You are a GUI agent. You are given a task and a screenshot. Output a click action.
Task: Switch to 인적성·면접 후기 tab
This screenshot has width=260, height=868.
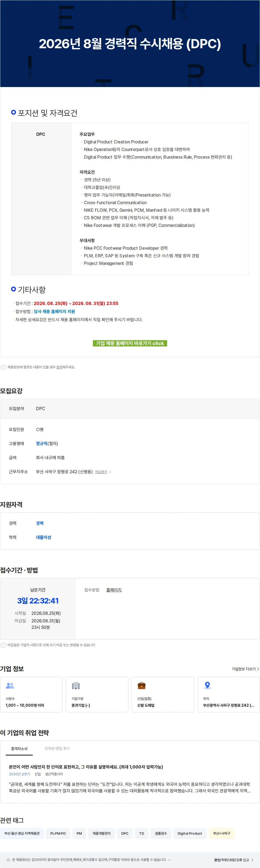click(57, 748)
